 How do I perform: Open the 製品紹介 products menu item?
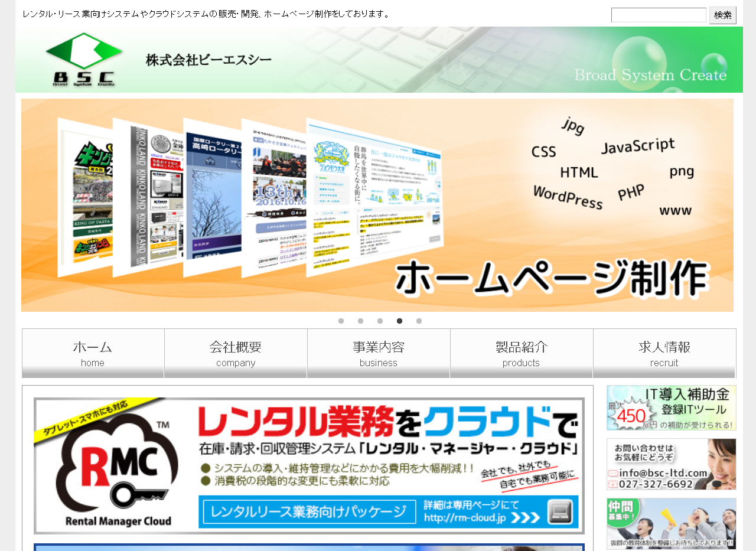522,353
